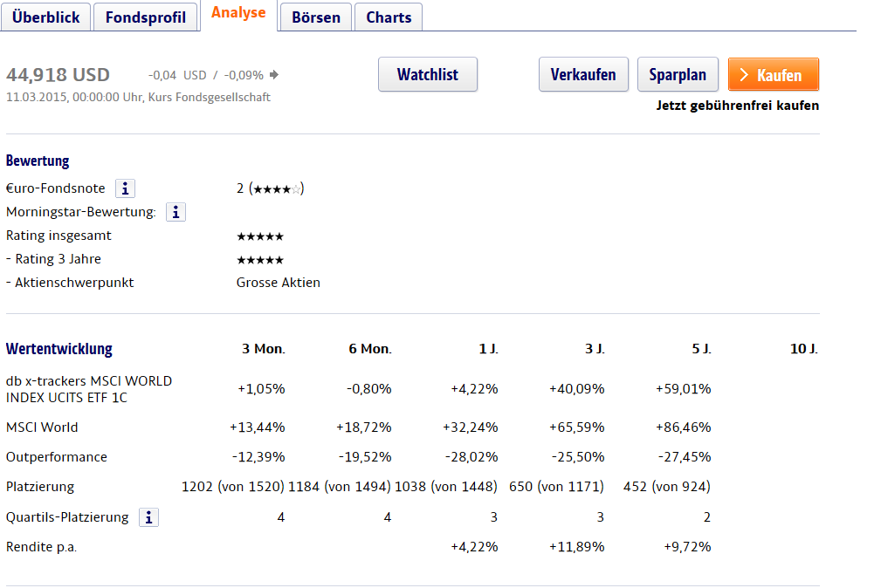
Task: Click the Bewertung heading
Action: click(38, 161)
